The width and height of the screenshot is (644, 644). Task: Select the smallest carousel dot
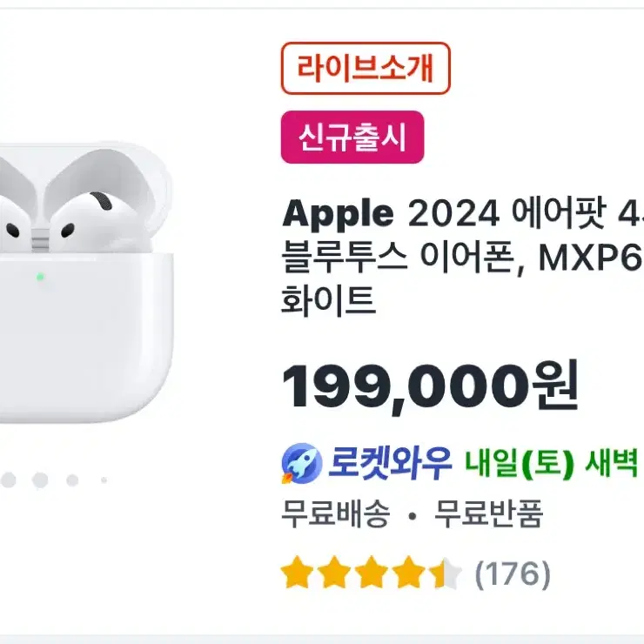[104, 480]
